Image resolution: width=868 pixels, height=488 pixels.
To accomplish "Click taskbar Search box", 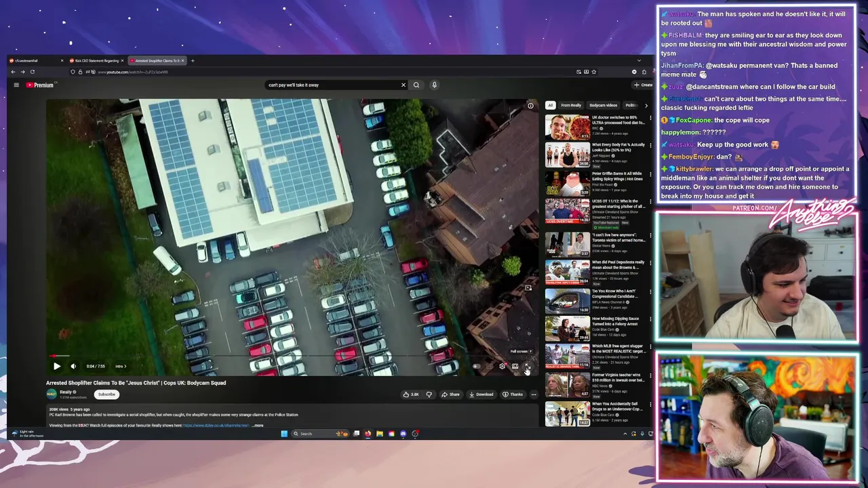I will [319, 434].
